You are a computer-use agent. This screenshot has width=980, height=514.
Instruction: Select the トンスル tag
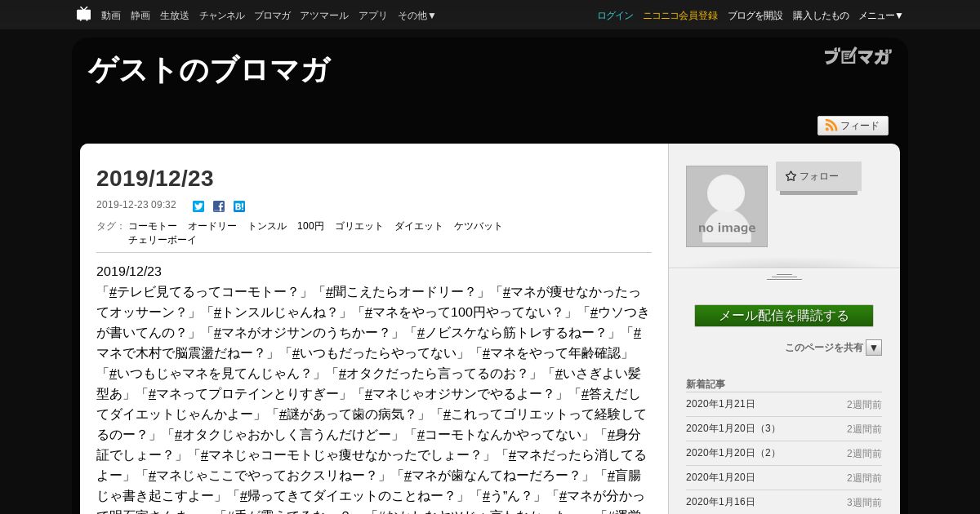point(267,226)
